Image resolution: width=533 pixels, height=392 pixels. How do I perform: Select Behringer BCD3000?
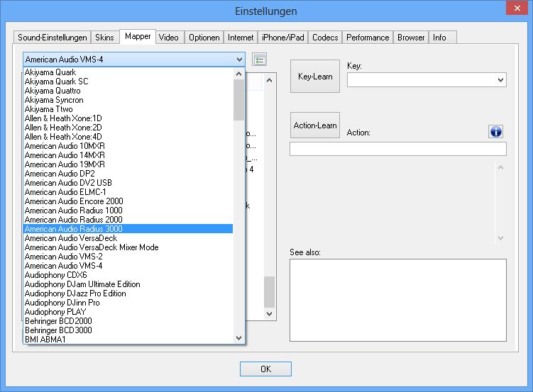[x=128, y=330]
